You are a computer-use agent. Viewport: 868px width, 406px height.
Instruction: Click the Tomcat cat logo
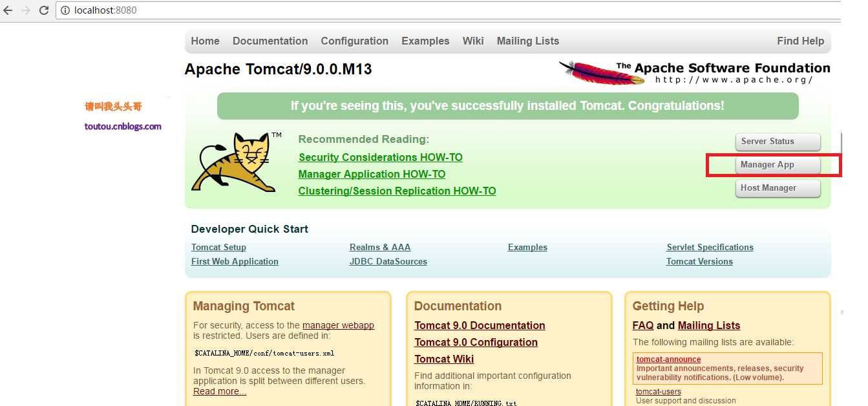coord(233,162)
